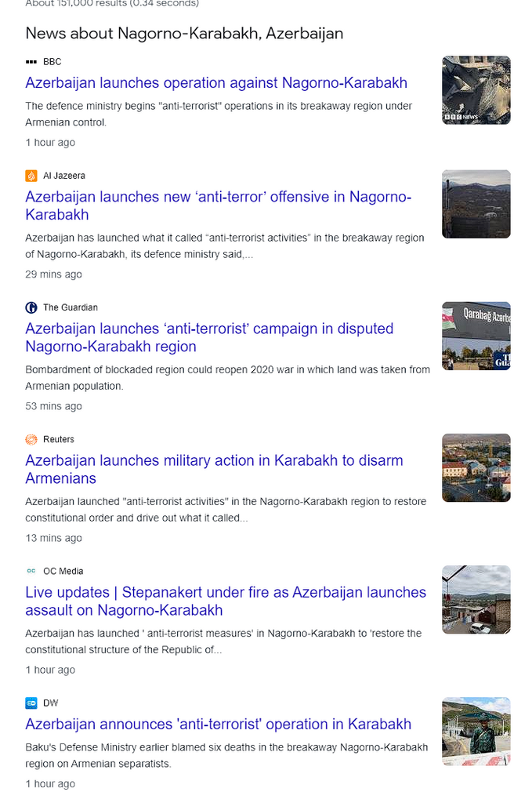Click the Al Jazeera source favicon

coord(31,176)
